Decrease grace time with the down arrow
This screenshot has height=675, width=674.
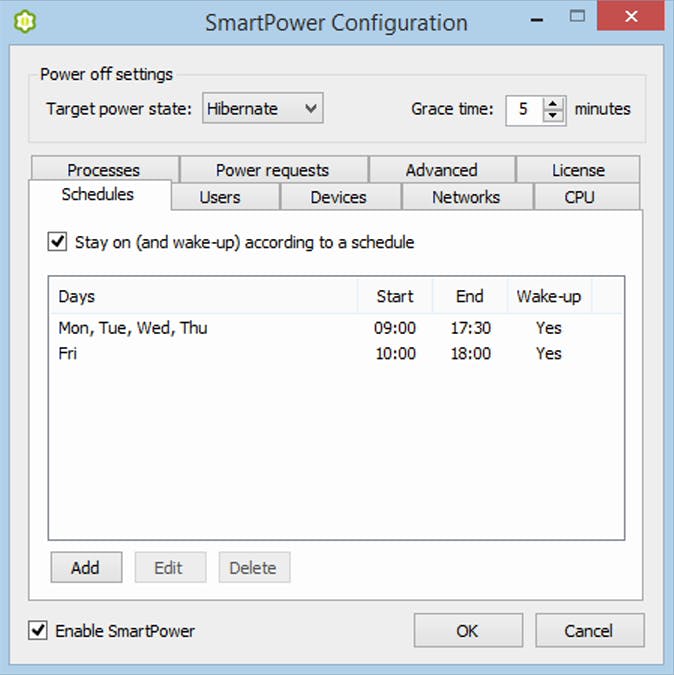[553, 116]
